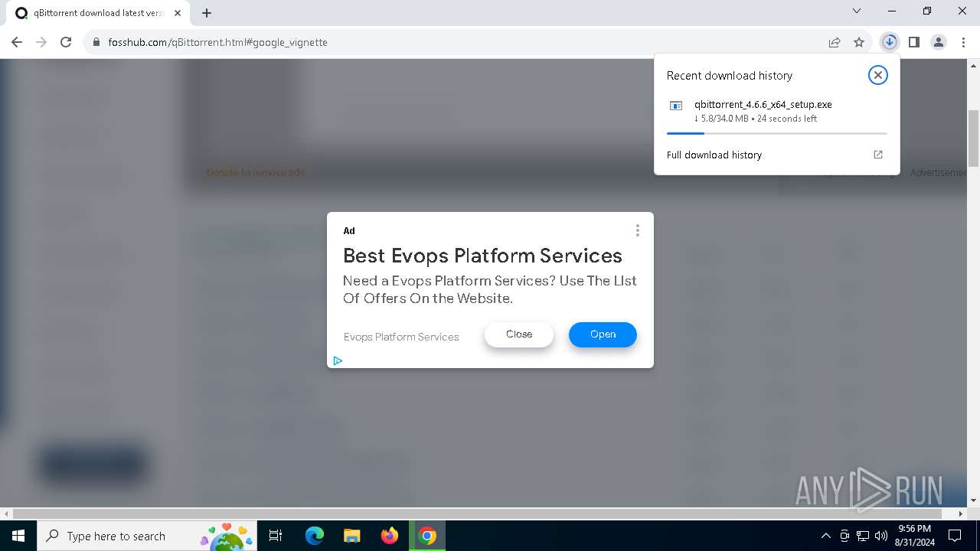Open the Chrome three-dot menu
The width and height of the screenshot is (980, 551).
point(962,42)
